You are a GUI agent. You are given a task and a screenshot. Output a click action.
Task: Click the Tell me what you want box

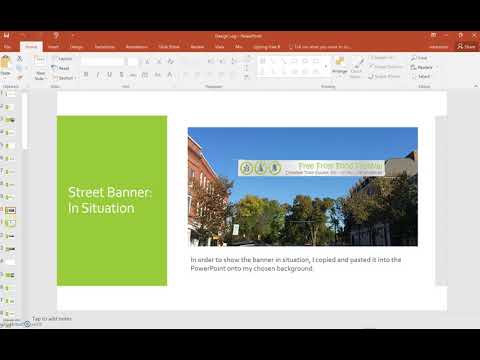tap(320, 47)
